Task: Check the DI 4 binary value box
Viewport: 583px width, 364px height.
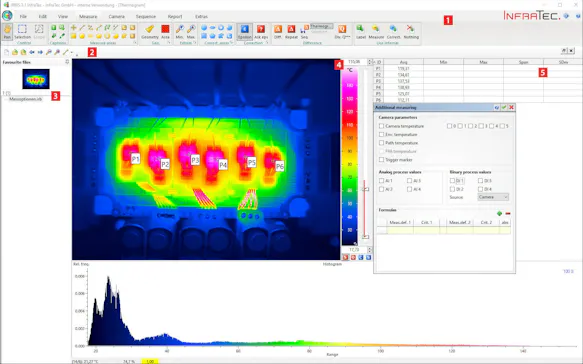Action: pyautogui.click(x=480, y=189)
